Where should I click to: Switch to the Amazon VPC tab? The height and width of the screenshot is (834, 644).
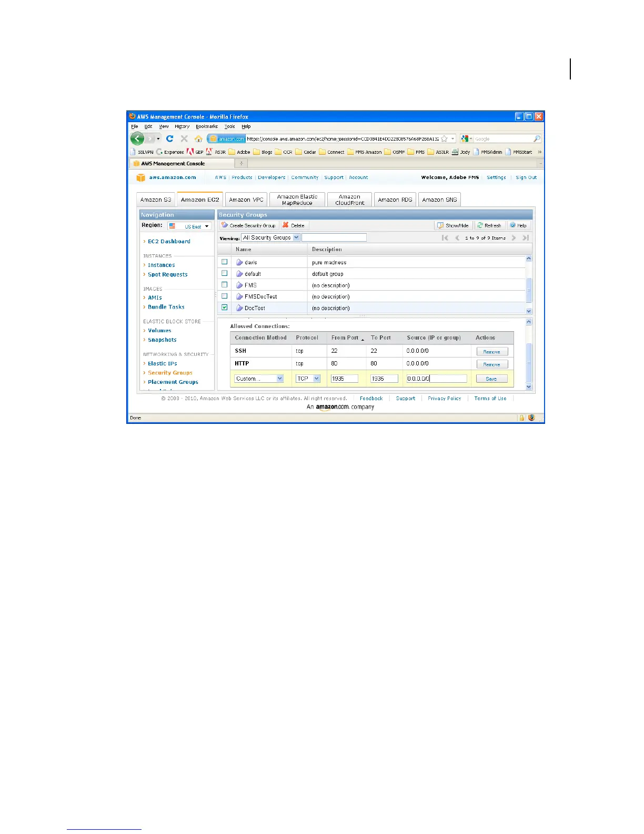(x=246, y=200)
